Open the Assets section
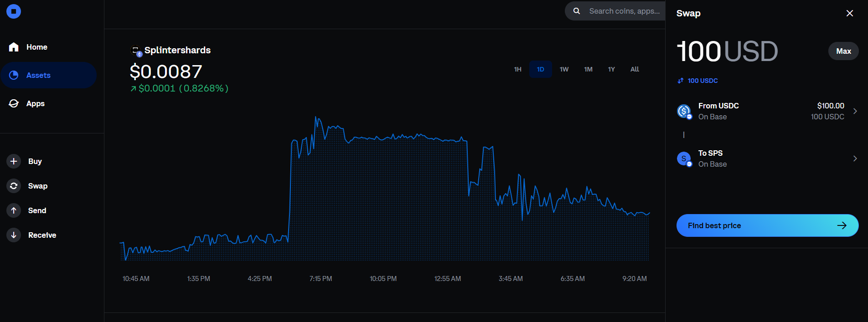The width and height of the screenshot is (868, 322). click(48, 75)
